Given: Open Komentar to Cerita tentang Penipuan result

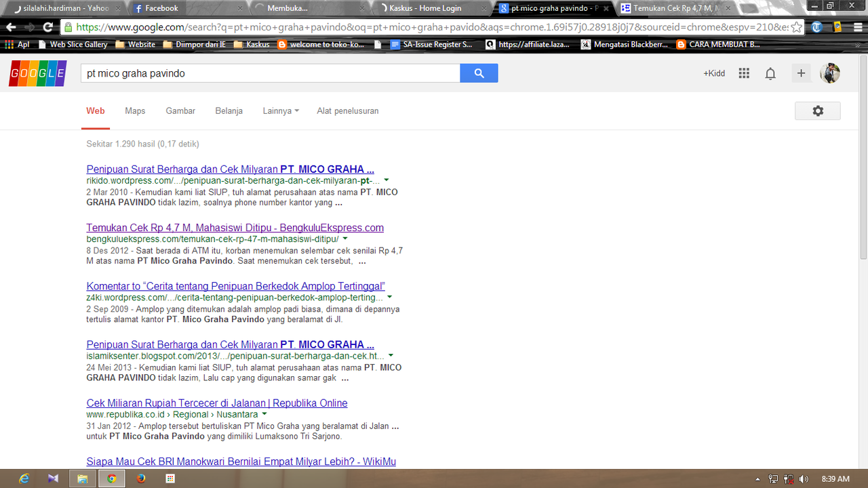Looking at the screenshot, I should coord(235,286).
